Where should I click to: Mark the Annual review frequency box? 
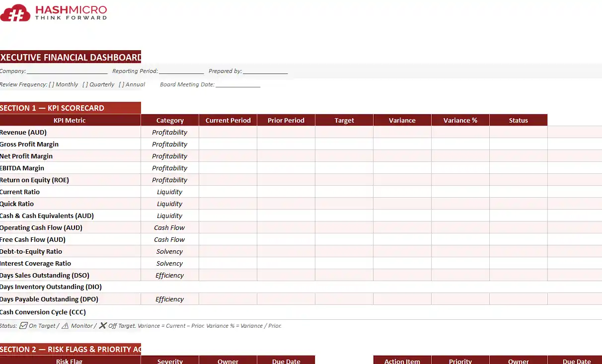point(122,84)
